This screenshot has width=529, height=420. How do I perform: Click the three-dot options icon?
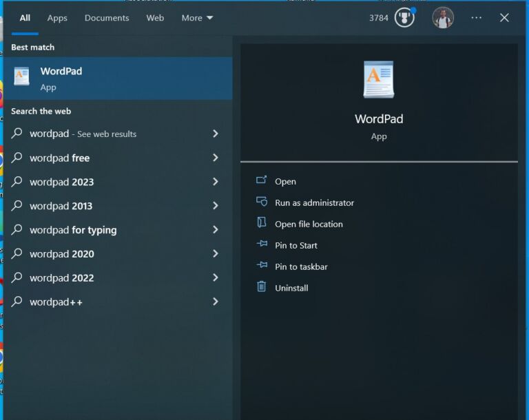(476, 18)
